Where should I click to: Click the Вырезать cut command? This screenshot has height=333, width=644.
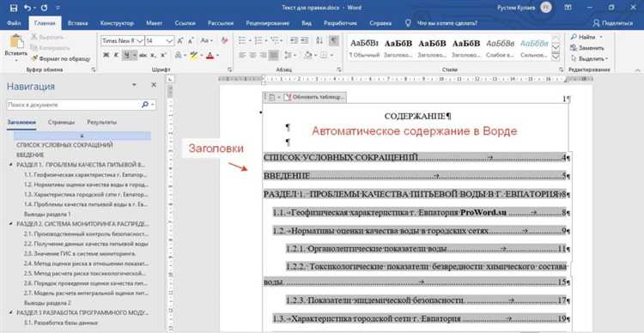[x=48, y=37]
